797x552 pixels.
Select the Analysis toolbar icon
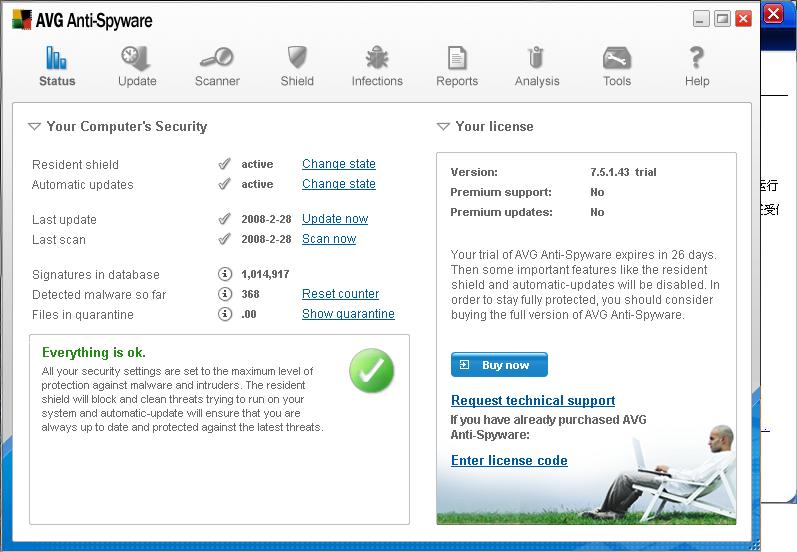[x=537, y=59]
